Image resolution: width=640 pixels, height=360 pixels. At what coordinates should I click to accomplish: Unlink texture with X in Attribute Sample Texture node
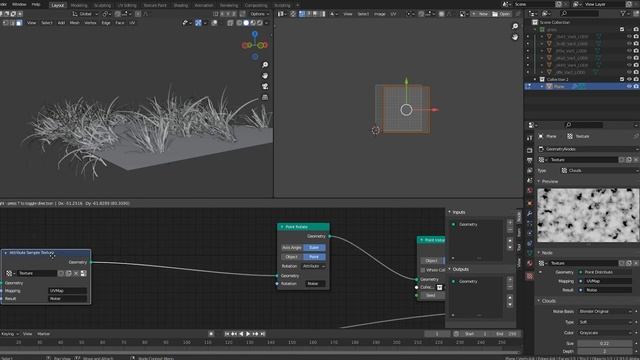pyautogui.click(x=76, y=273)
